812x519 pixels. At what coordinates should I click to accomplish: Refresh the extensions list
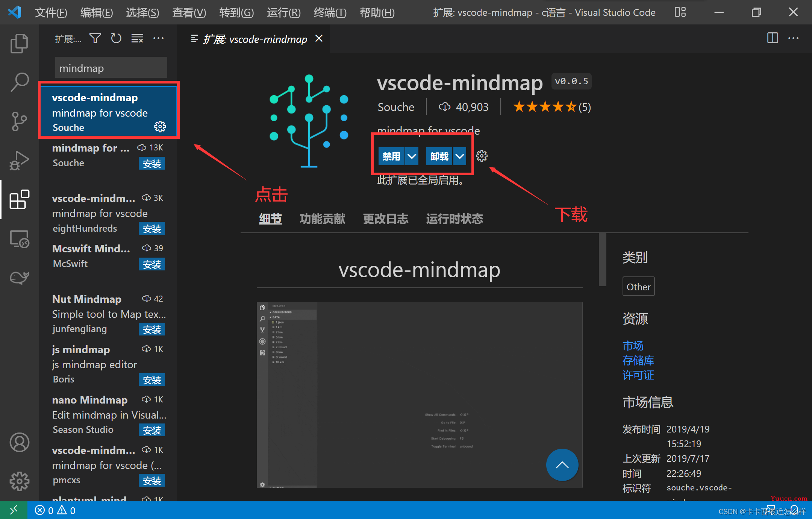(x=116, y=38)
